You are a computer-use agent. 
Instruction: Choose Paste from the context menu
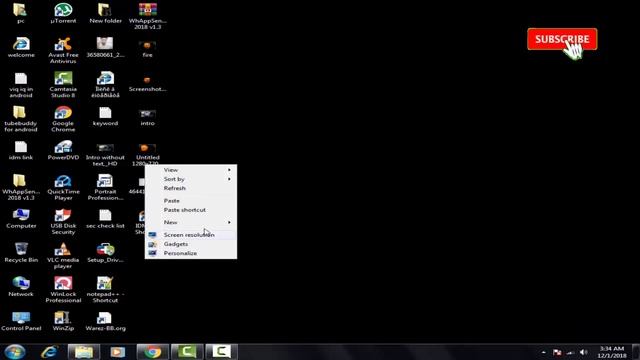point(191,200)
